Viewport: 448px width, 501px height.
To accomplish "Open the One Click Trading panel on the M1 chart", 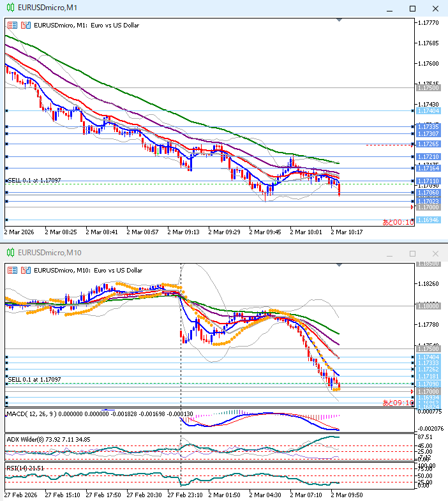I will click(x=13, y=26).
